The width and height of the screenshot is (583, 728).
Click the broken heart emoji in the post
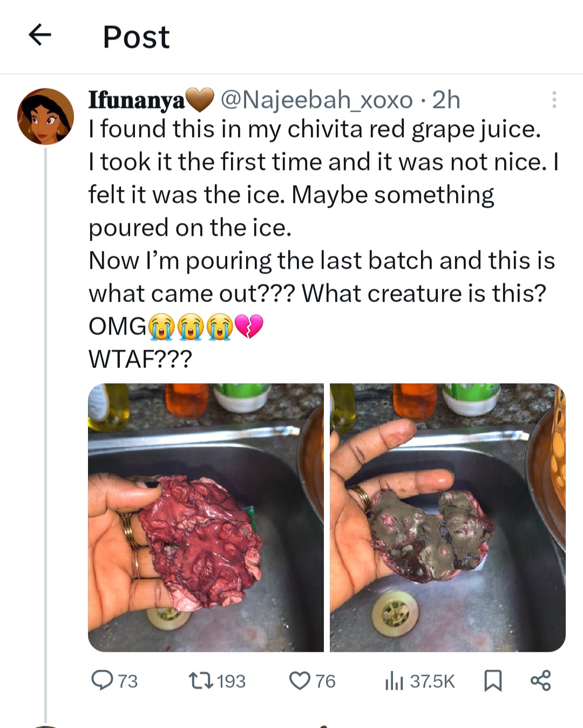tap(249, 326)
